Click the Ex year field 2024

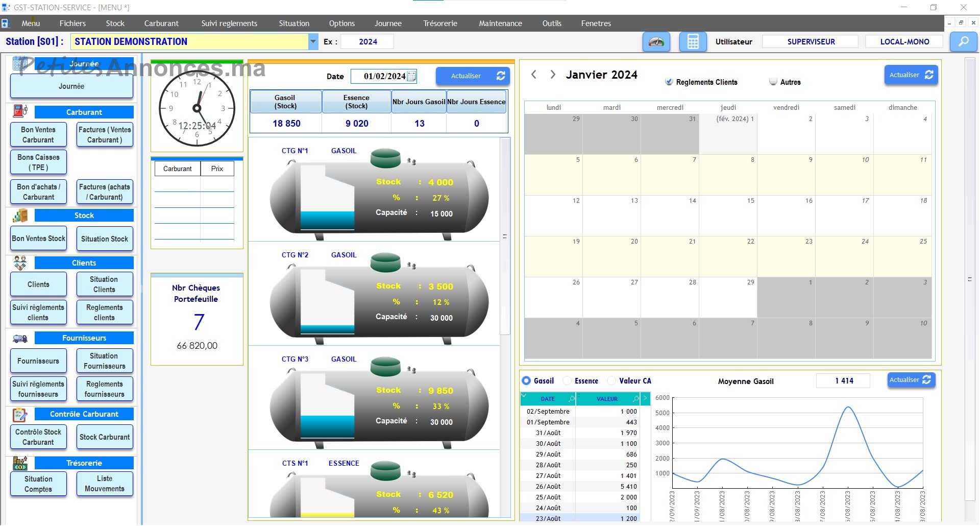tap(367, 42)
